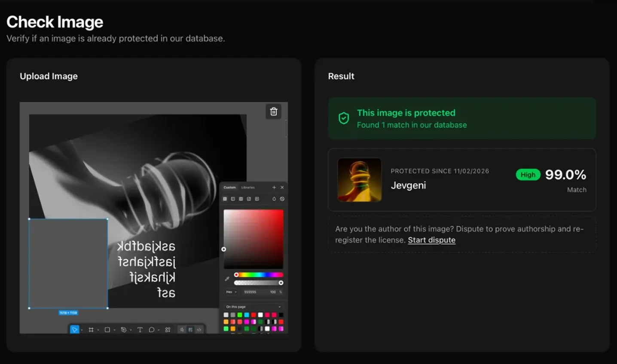Open the Actions tool in the Figma preview
Screen dimensions: 617x364
click(x=168, y=330)
